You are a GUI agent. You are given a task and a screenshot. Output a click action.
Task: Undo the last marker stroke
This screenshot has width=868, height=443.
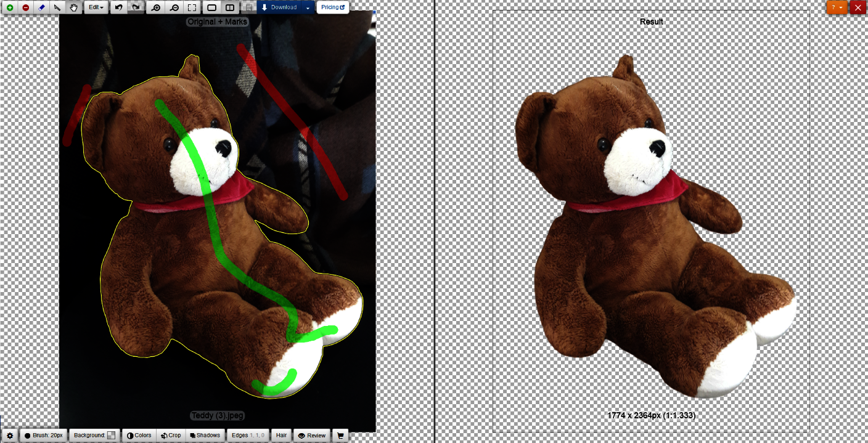[118, 7]
